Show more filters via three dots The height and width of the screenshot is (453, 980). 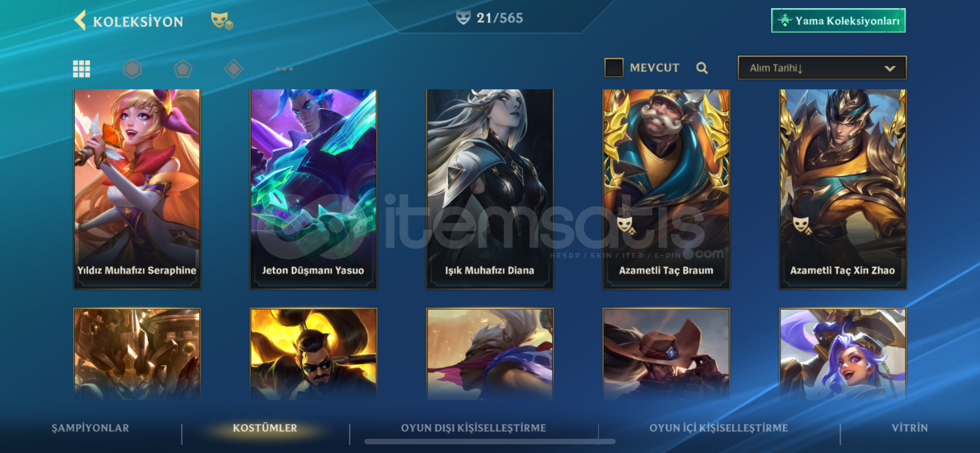pos(284,68)
